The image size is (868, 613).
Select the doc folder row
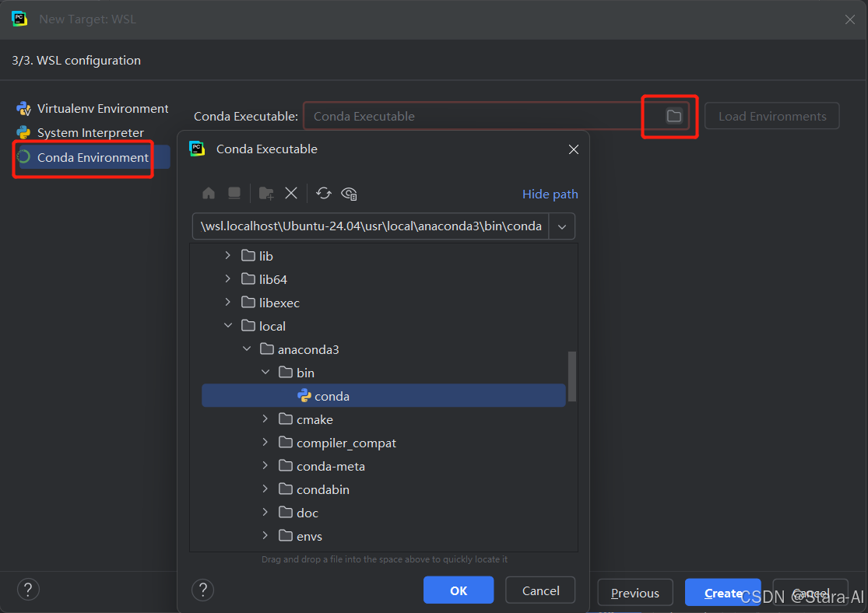tap(383, 513)
